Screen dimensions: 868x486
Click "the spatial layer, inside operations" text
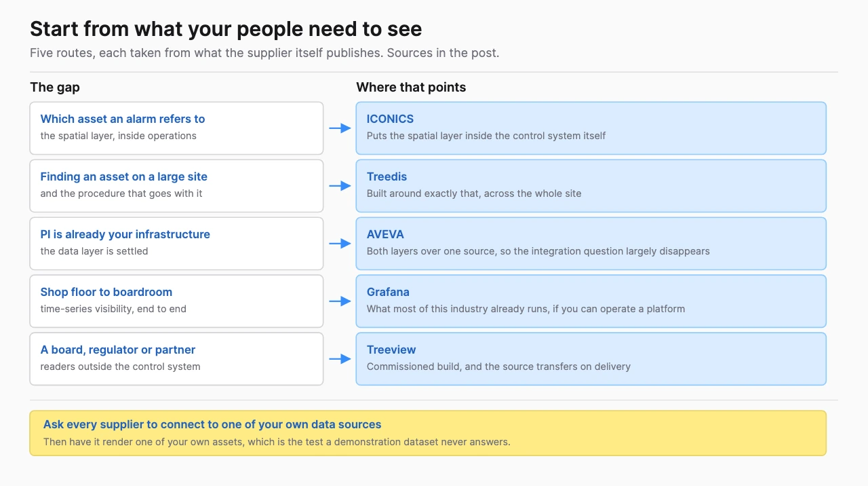(x=119, y=136)
